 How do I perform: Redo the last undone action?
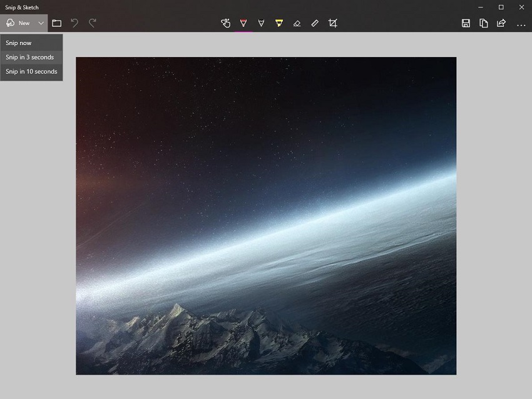click(93, 23)
